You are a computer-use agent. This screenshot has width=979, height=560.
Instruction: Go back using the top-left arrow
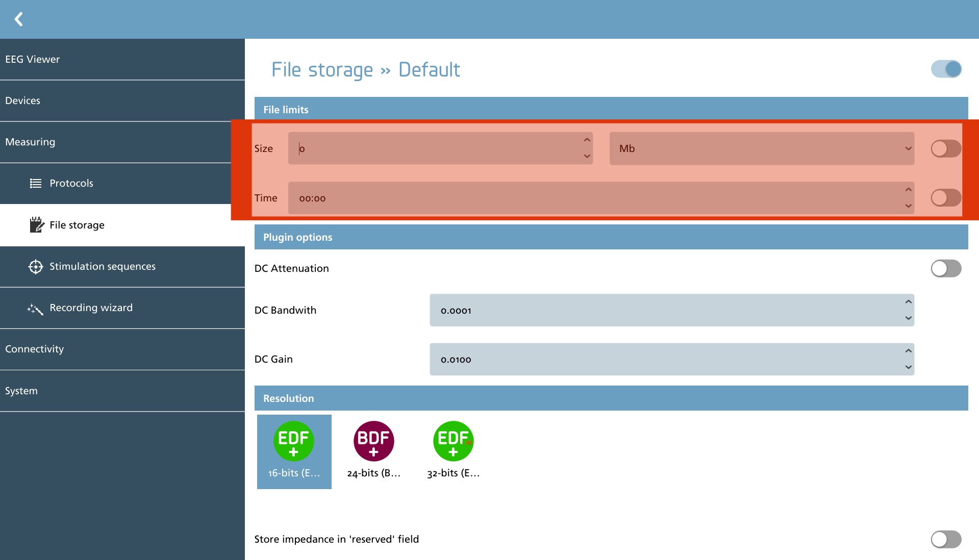pyautogui.click(x=19, y=19)
